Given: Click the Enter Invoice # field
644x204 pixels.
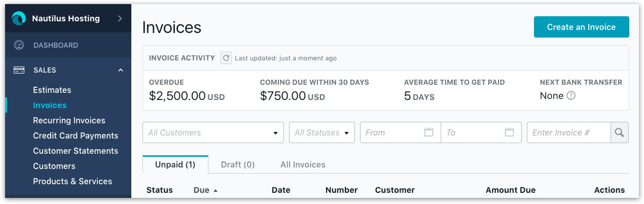Looking at the screenshot, I should coord(568,132).
